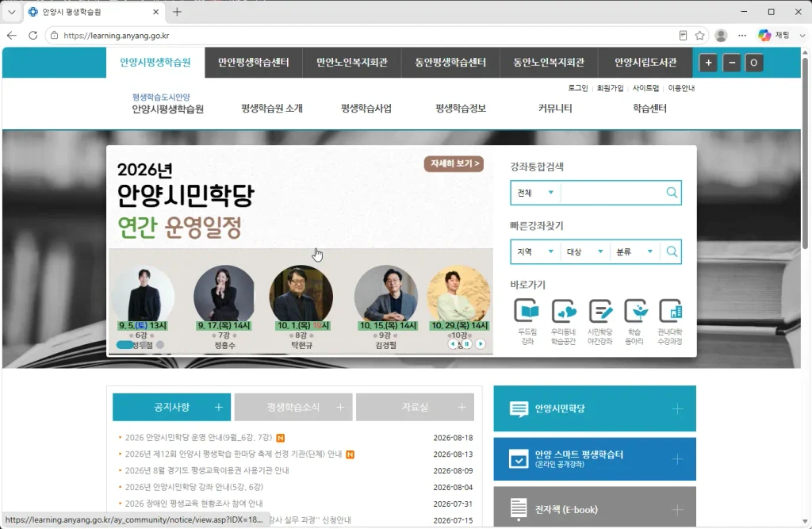Click the 자세히 보기 button
812x529 pixels.
coord(454,163)
